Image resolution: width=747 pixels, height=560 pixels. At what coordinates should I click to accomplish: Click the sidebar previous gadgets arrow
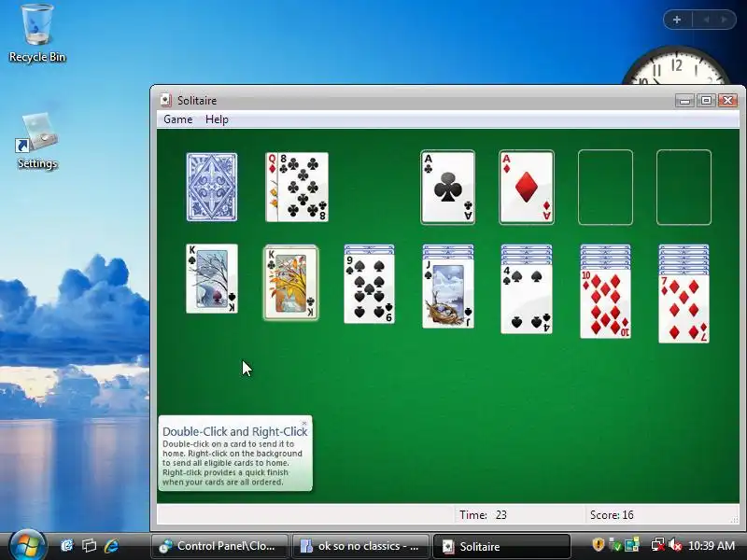pyautogui.click(x=706, y=20)
